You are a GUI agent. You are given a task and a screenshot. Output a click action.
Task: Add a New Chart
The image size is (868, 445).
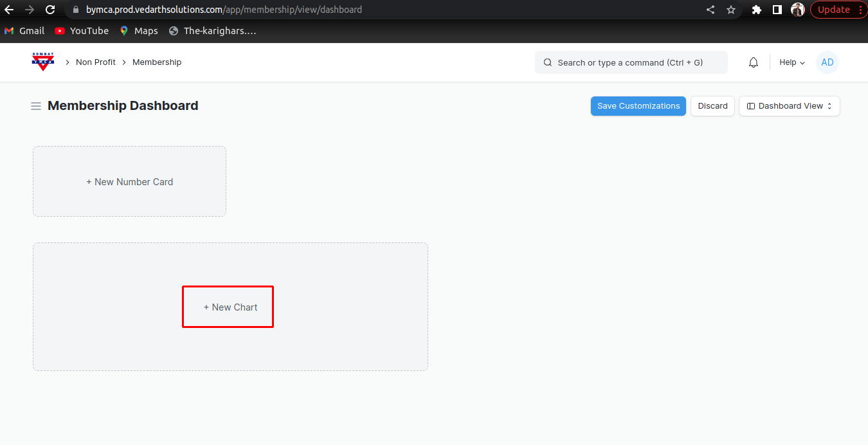click(230, 307)
